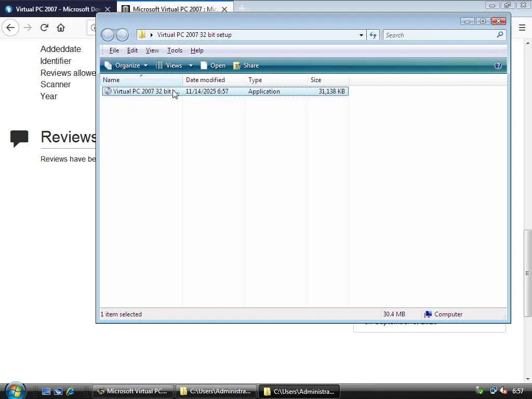Expand the Views dropdown arrow

pos(191,65)
